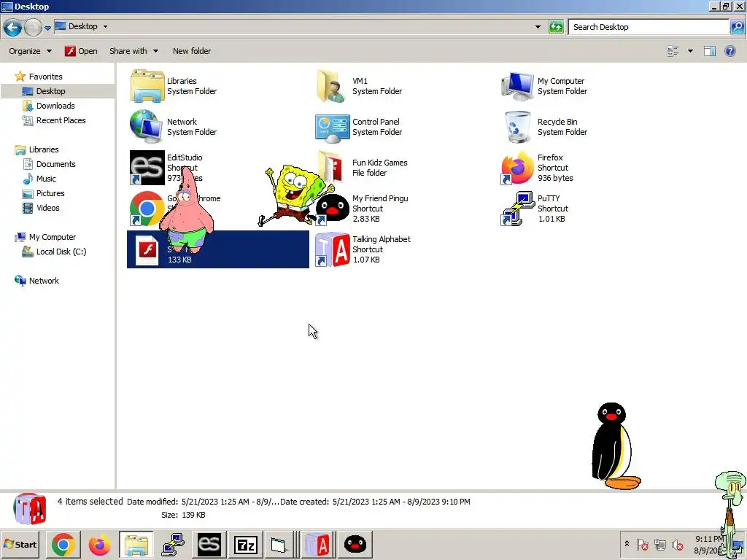Open the recent pages dropdown arrow
The height and width of the screenshot is (560, 747).
[47, 28]
